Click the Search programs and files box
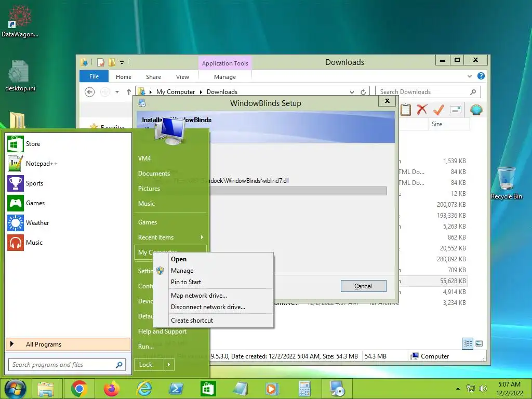532x399 pixels. click(x=67, y=365)
